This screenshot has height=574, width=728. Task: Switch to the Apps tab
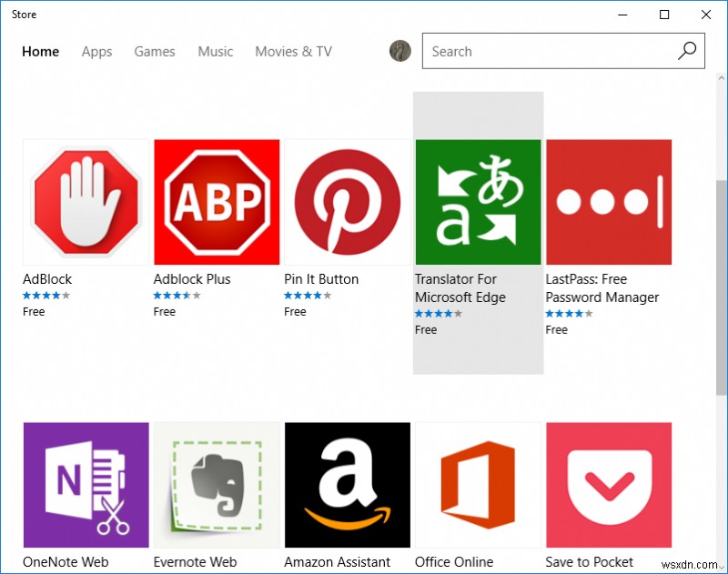pyautogui.click(x=96, y=52)
